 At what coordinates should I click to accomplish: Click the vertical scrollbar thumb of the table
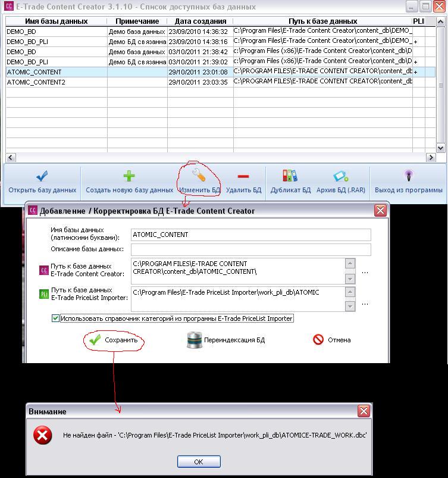click(441, 85)
